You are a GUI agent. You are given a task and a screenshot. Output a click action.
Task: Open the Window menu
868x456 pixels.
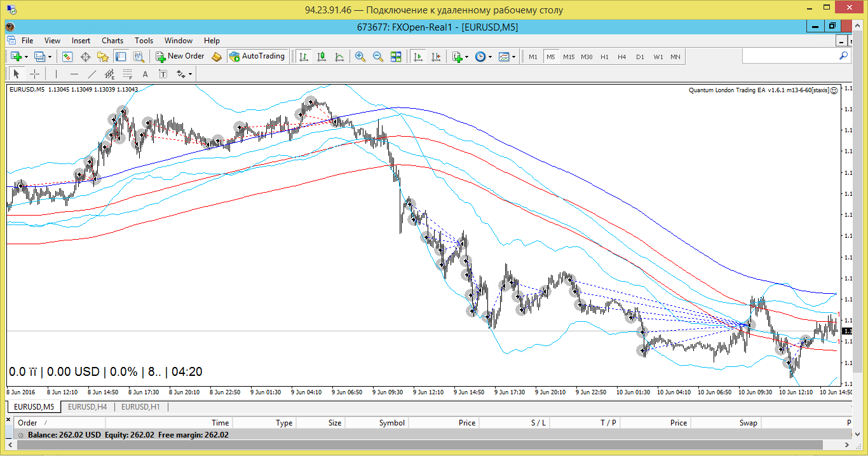(x=179, y=41)
